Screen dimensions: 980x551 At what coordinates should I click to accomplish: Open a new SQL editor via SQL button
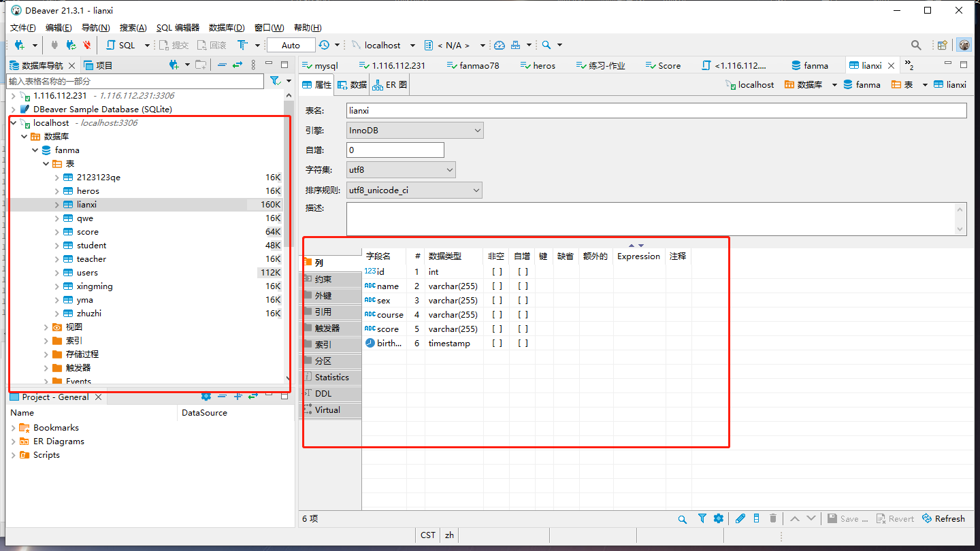(x=120, y=45)
